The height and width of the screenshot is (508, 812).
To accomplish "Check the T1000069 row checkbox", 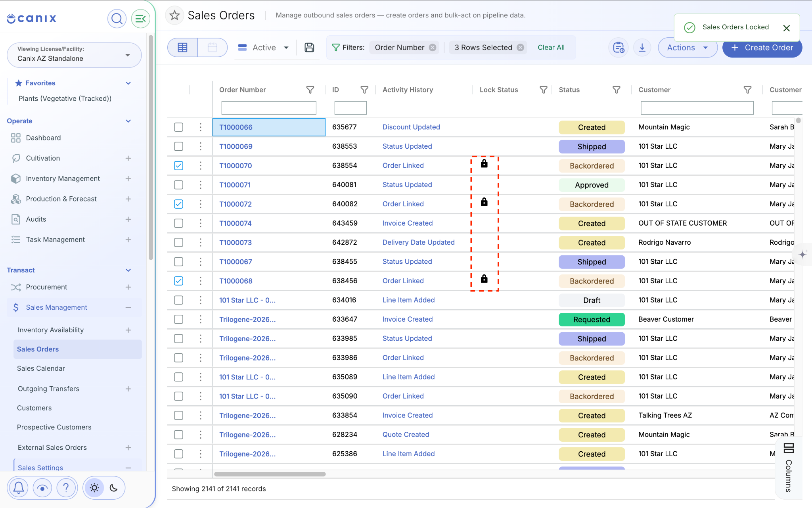I will [178, 146].
